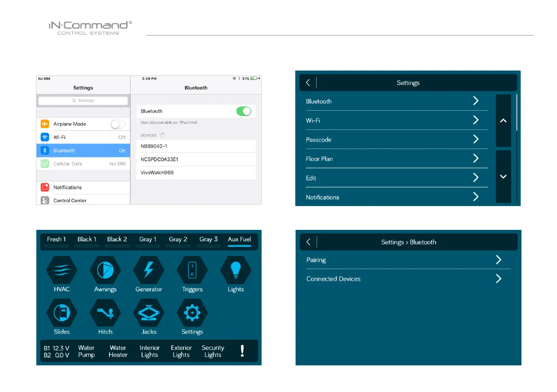Enable the Airplane Mode switch

tap(118, 124)
